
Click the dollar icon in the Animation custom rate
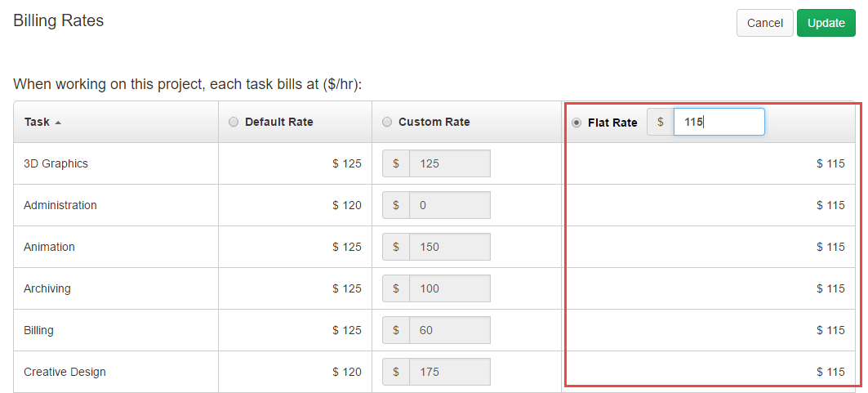(x=396, y=247)
